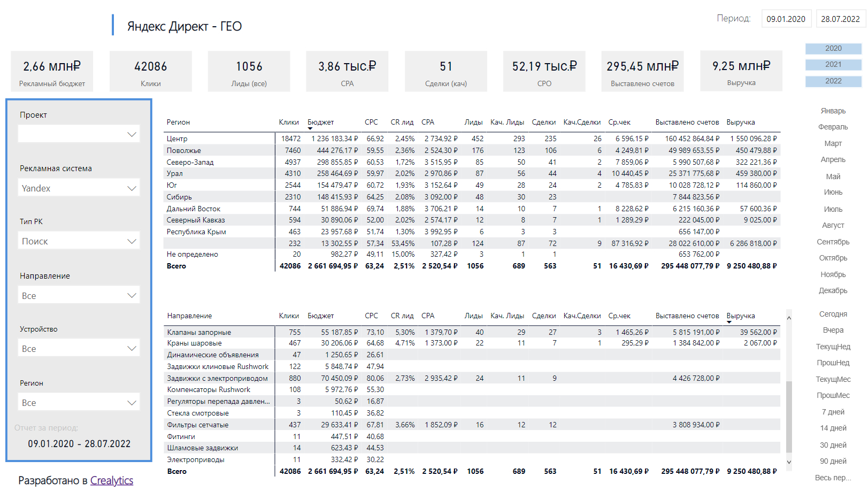Select the Сегодня relative date filter
Viewport: 868px width, 499px height.
[x=833, y=314]
